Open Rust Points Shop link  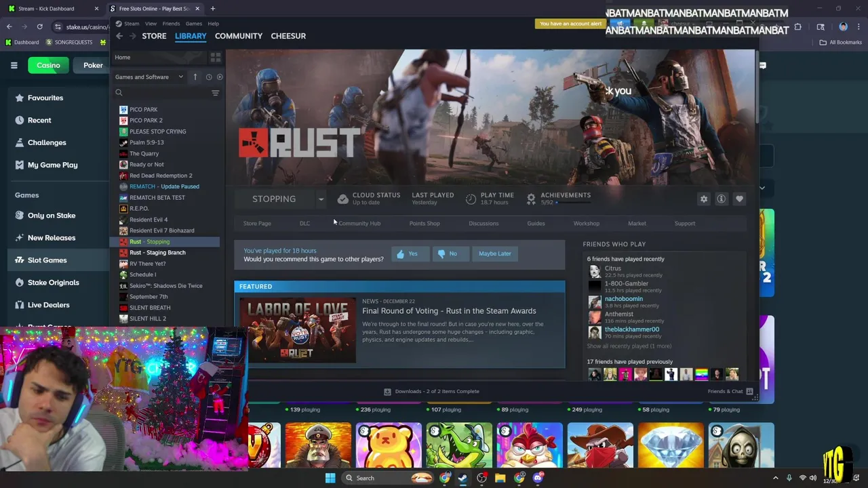425,223
